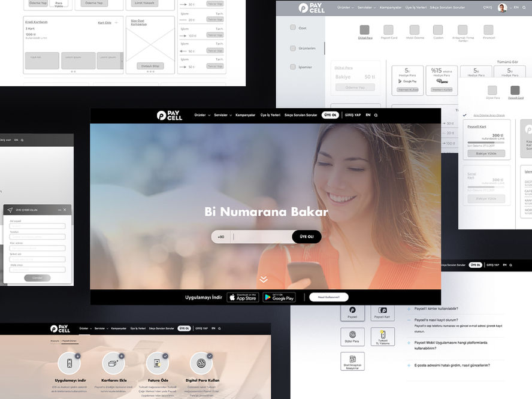Open Ürünler menu in center homepage header
The width and height of the screenshot is (532, 399).
point(202,115)
